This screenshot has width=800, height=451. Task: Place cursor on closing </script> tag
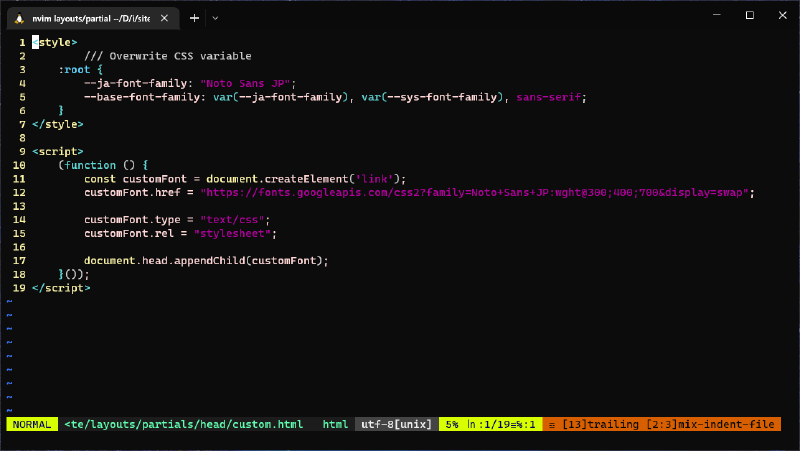coord(61,288)
